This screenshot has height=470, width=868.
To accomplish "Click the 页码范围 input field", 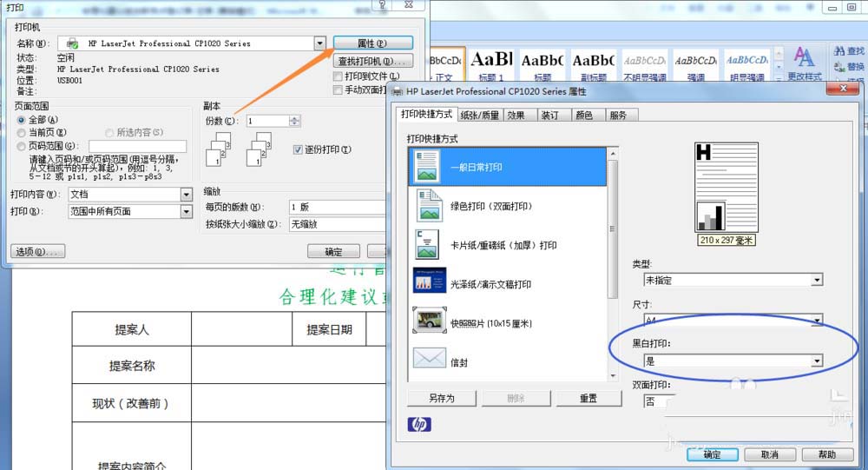I will click(x=138, y=146).
